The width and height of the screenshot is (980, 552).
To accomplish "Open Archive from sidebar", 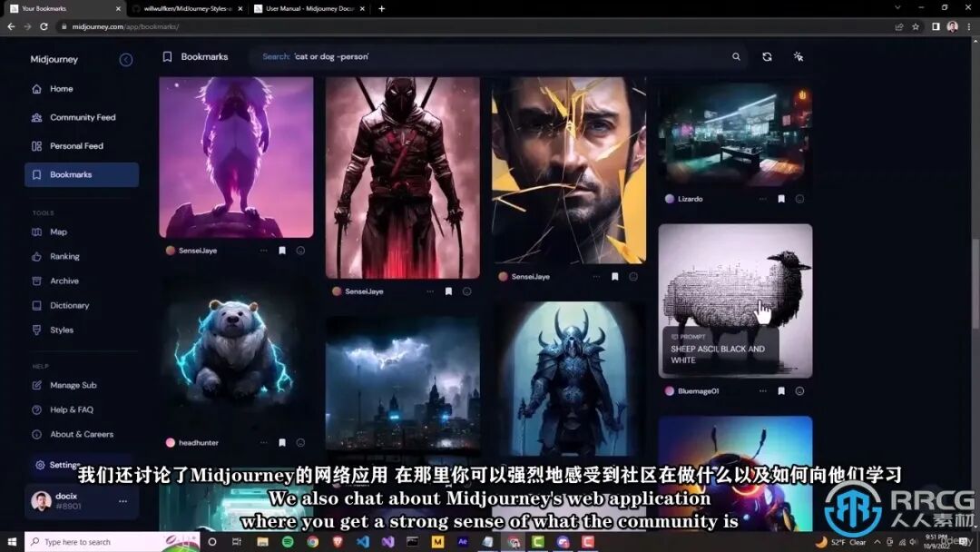I will pos(64,281).
